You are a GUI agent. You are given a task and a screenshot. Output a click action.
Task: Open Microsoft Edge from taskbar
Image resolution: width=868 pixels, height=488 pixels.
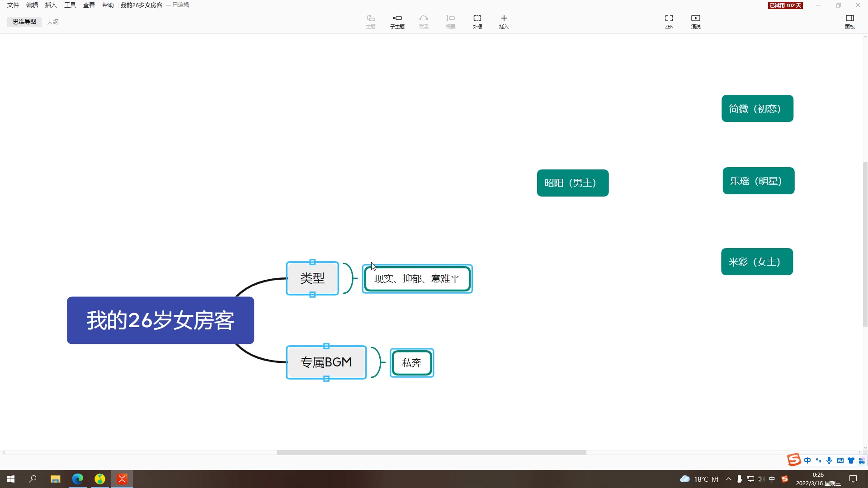(78, 479)
